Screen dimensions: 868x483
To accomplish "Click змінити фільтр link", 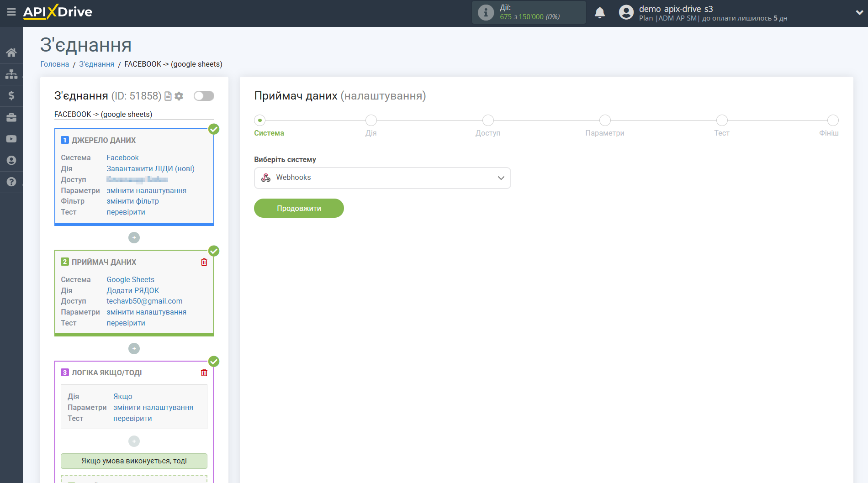I will pyautogui.click(x=132, y=201).
